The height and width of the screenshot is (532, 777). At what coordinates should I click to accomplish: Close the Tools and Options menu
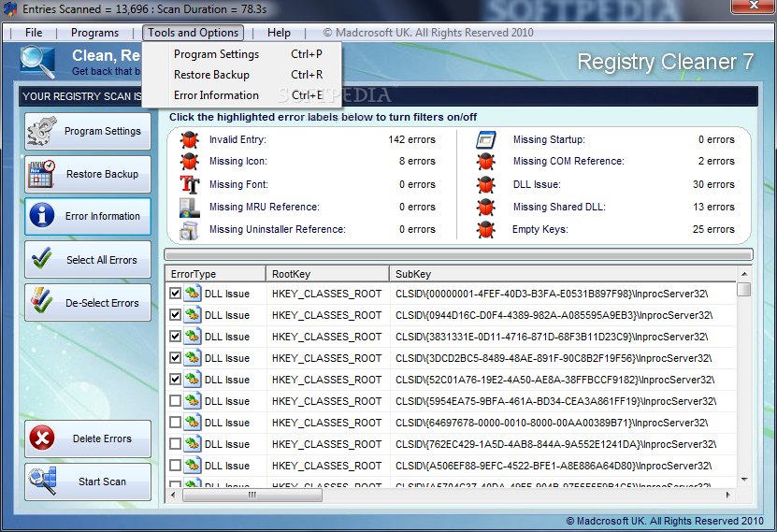(194, 33)
